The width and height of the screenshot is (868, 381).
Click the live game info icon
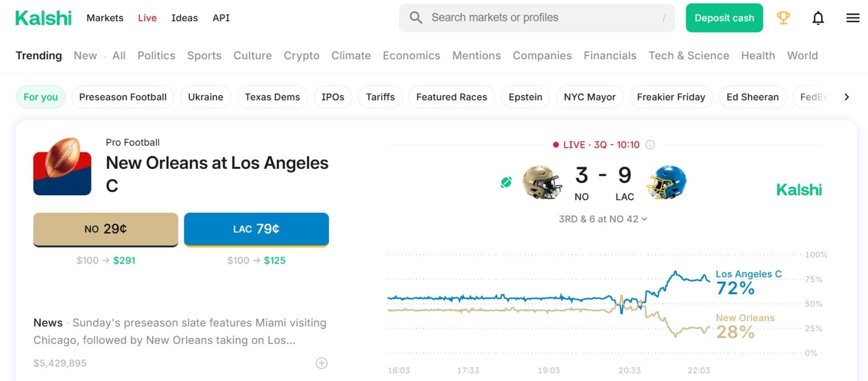[x=650, y=145]
